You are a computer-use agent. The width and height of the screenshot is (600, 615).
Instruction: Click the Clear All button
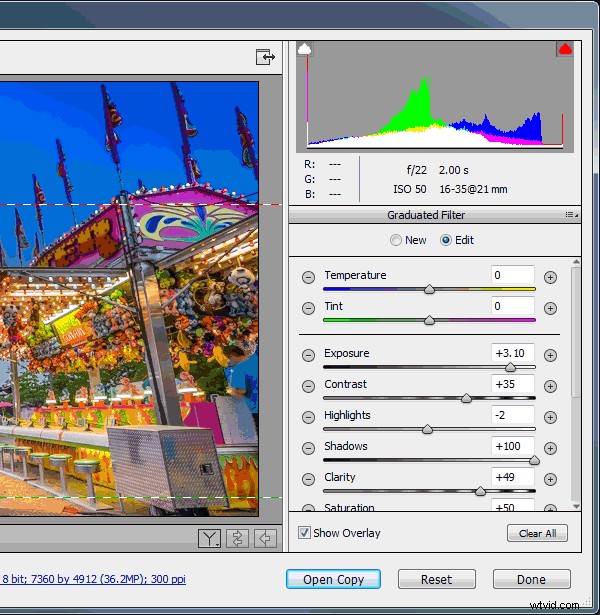pos(537,533)
